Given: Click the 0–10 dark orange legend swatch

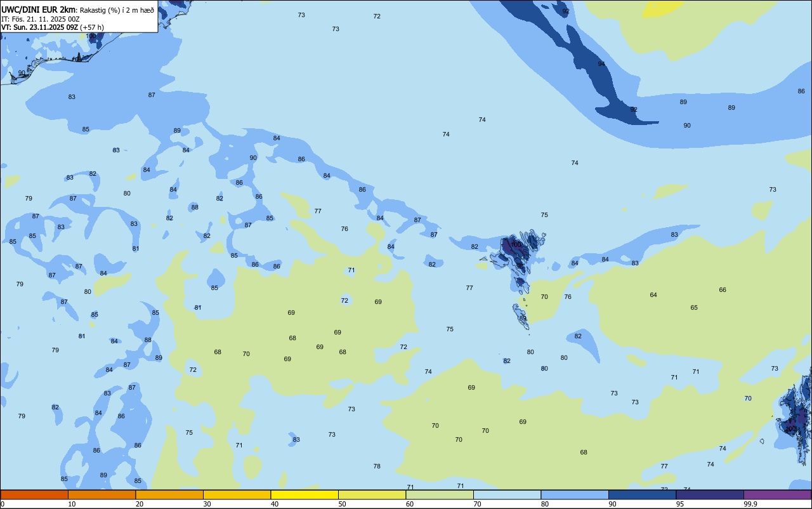Looking at the screenshot, I should (34, 494).
